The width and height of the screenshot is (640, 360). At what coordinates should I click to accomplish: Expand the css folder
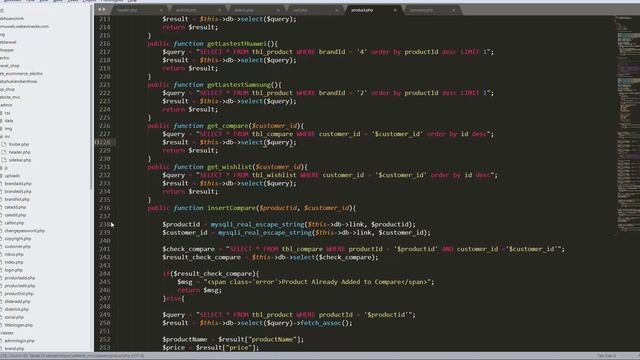[x=7, y=113]
